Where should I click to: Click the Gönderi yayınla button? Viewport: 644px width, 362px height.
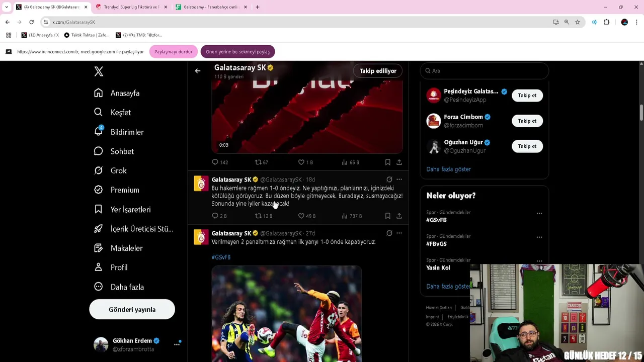pos(132,310)
